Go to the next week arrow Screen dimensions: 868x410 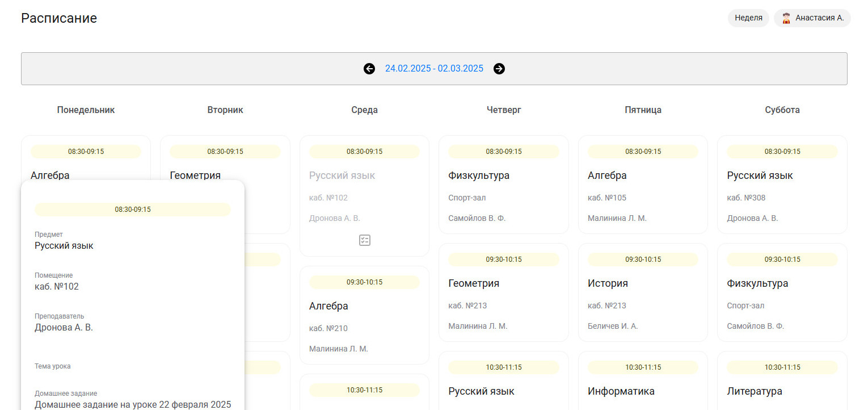pos(499,69)
